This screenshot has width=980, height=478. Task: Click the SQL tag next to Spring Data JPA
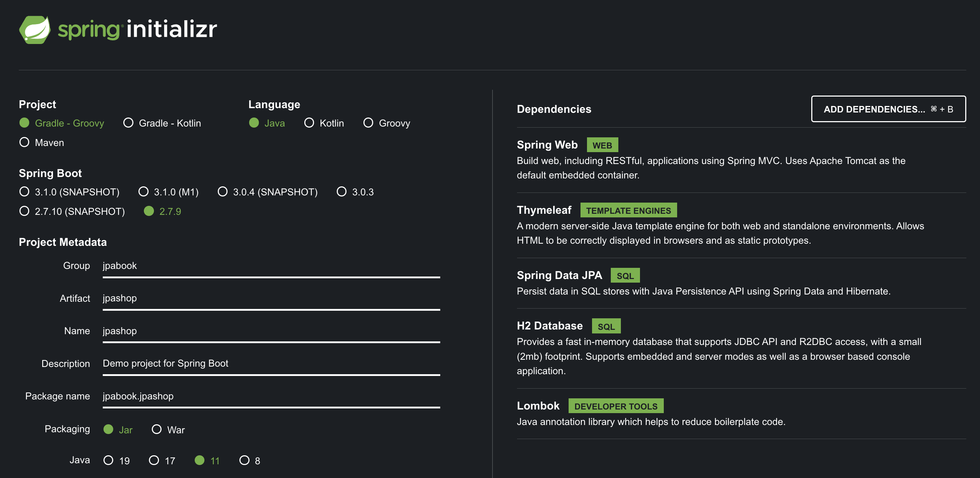coord(625,275)
